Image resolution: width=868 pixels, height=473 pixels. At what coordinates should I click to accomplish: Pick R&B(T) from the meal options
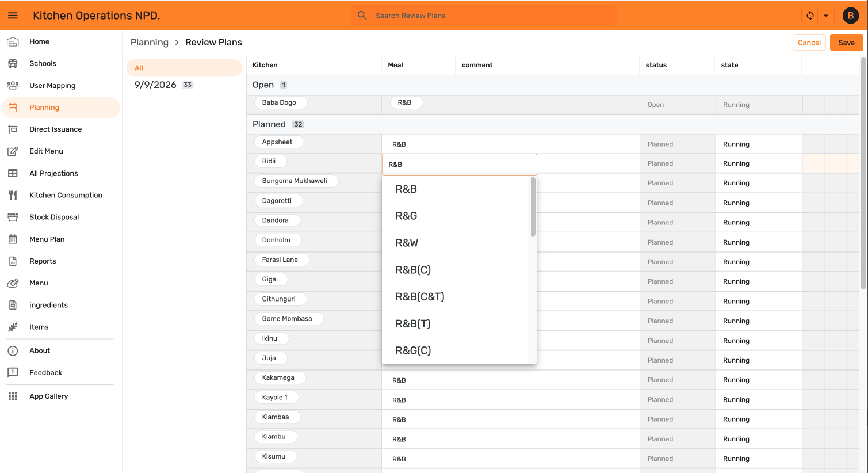tap(456, 323)
